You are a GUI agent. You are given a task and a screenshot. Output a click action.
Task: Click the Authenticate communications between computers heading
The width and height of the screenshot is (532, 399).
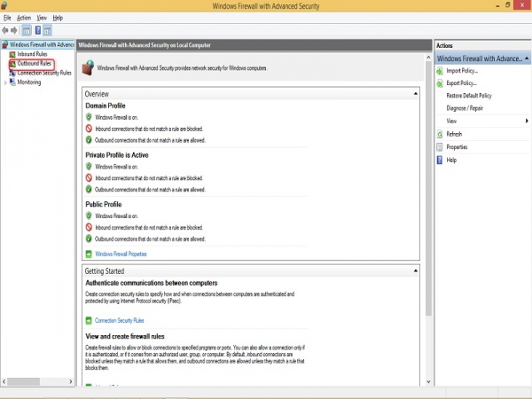click(x=152, y=283)
